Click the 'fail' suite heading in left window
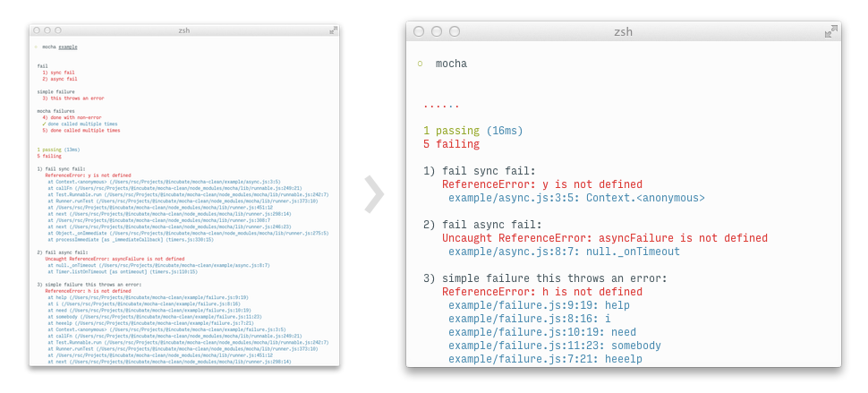868x393 pixels. pos(42,66)
